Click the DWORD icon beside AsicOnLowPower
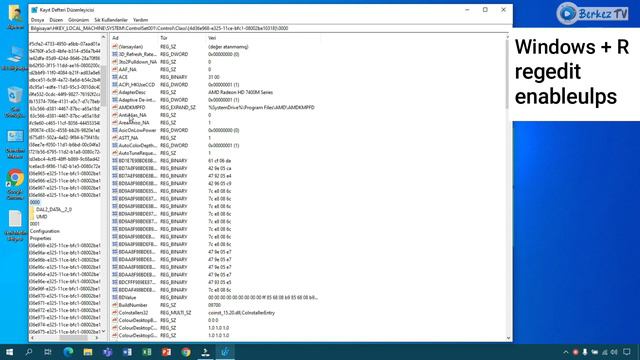The height and width of the screenshot is (360, 640). [x=115, y=130]
